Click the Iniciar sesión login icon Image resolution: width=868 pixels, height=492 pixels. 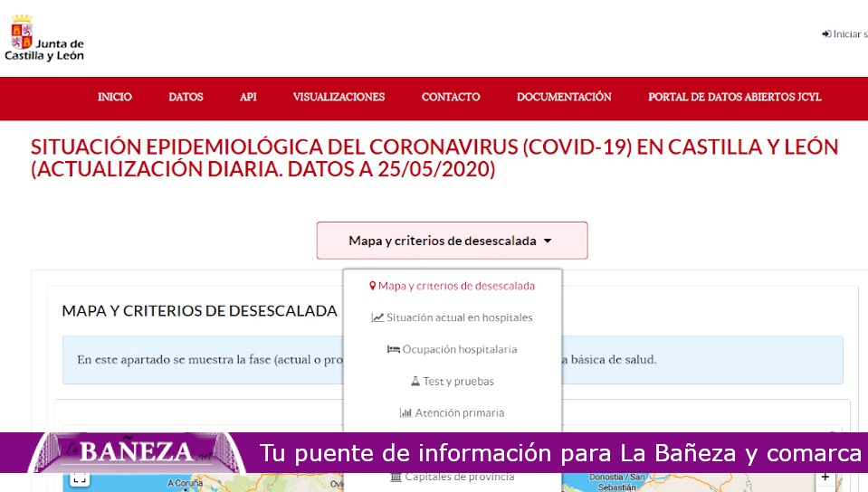click(826, 34)
